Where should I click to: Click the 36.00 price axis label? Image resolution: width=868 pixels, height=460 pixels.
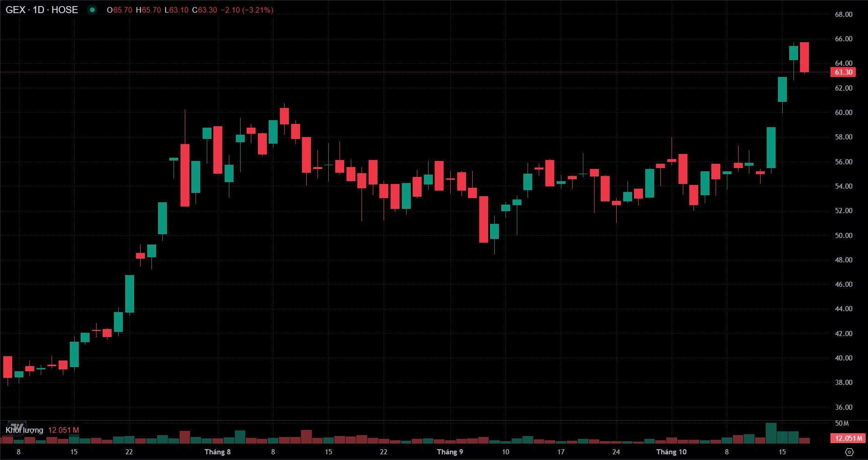click(x=843, y=407)
